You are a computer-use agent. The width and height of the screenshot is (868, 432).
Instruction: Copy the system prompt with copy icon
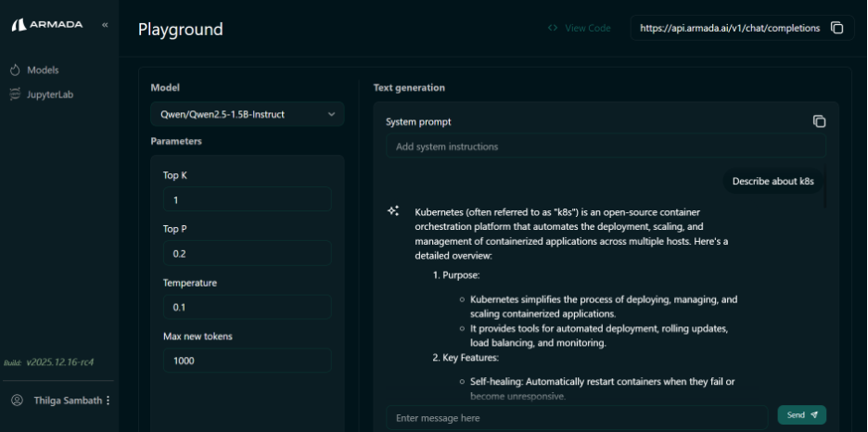819,121
